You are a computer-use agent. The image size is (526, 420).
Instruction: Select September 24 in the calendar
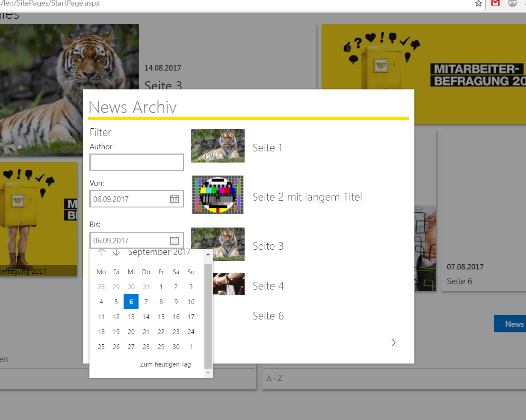point(191,331)
